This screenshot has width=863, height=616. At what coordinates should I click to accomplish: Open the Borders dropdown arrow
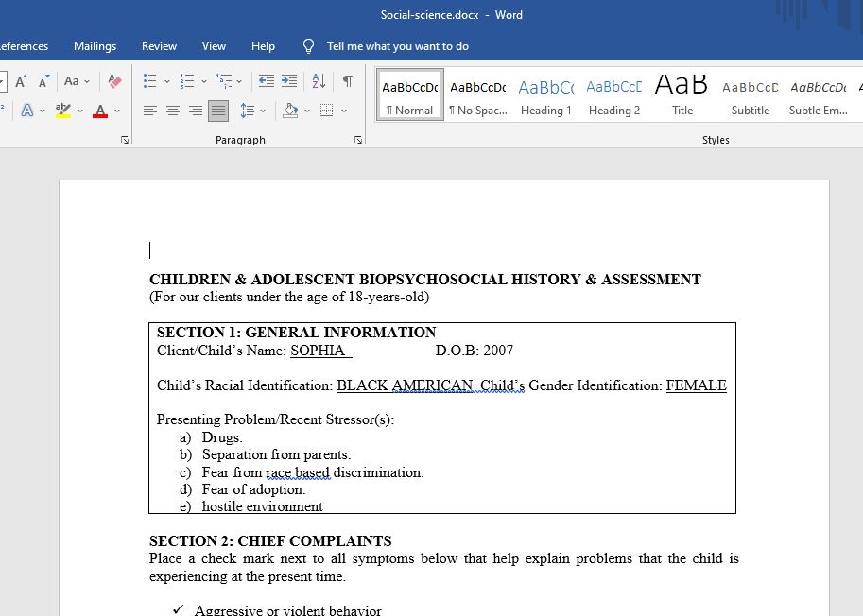click(x=344, y=111)
